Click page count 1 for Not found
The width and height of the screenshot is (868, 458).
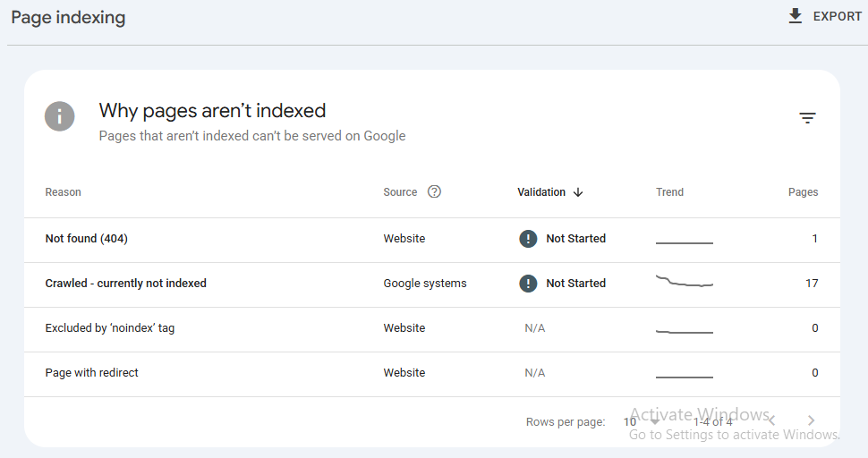(815, 239)
